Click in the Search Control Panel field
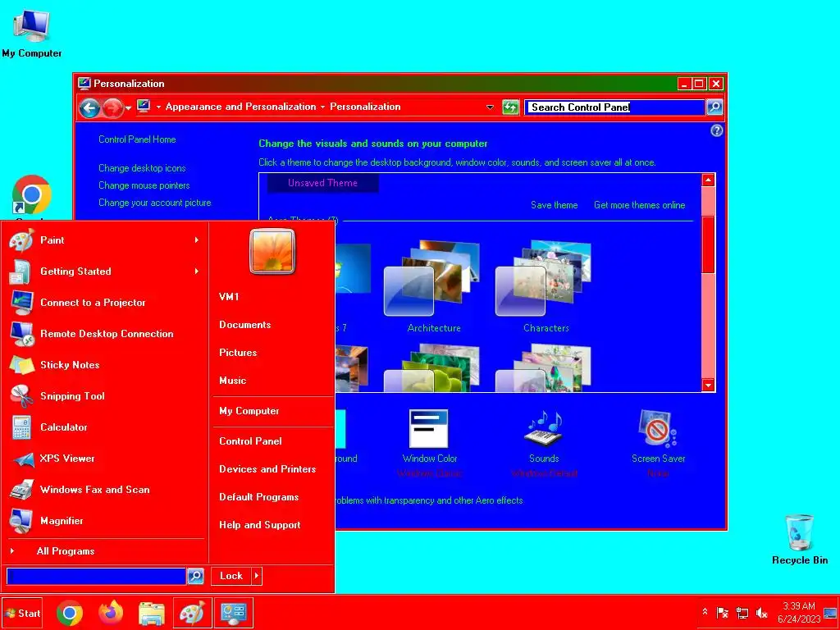Image resolution: width=840 pixels, height=630 pixels. point(614,107)
